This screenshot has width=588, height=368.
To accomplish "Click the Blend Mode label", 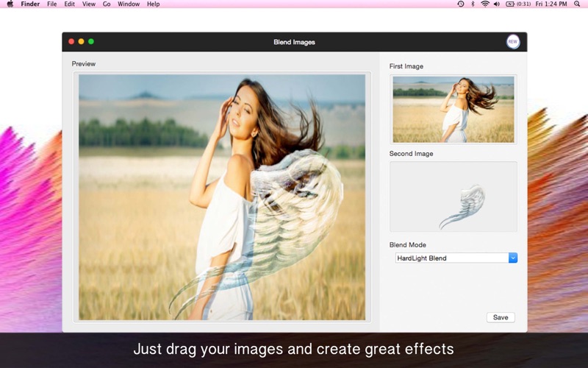I will click(x=408, y=245).
